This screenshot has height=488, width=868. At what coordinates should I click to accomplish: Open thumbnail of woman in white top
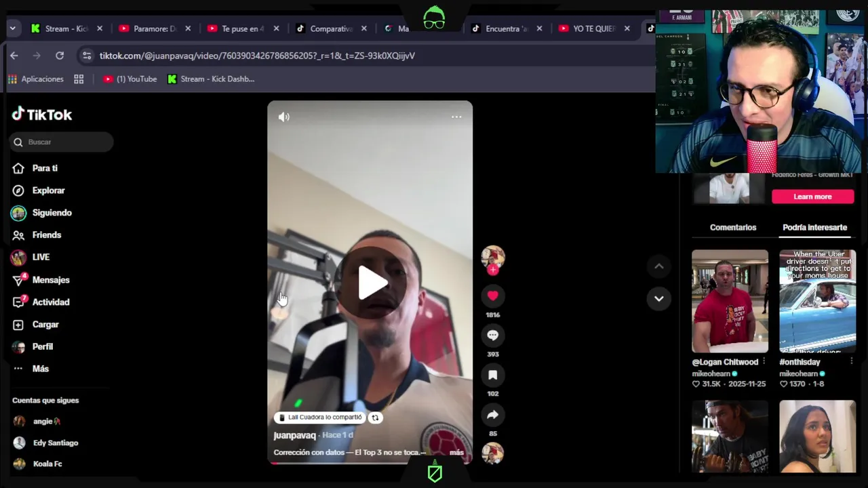[817, 436]
